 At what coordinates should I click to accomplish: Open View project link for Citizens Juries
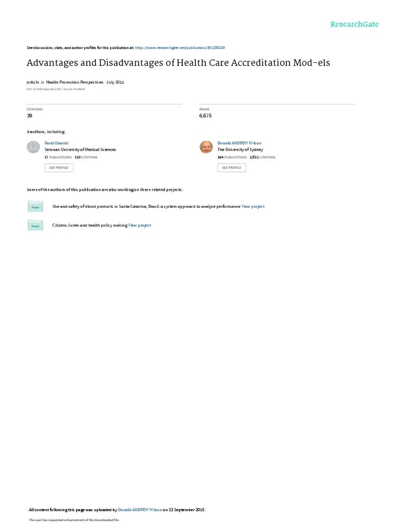139,225
